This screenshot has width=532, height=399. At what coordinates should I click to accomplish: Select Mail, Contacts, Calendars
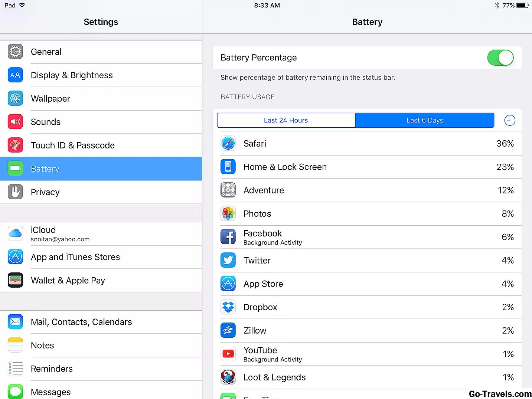coord(101,322)
